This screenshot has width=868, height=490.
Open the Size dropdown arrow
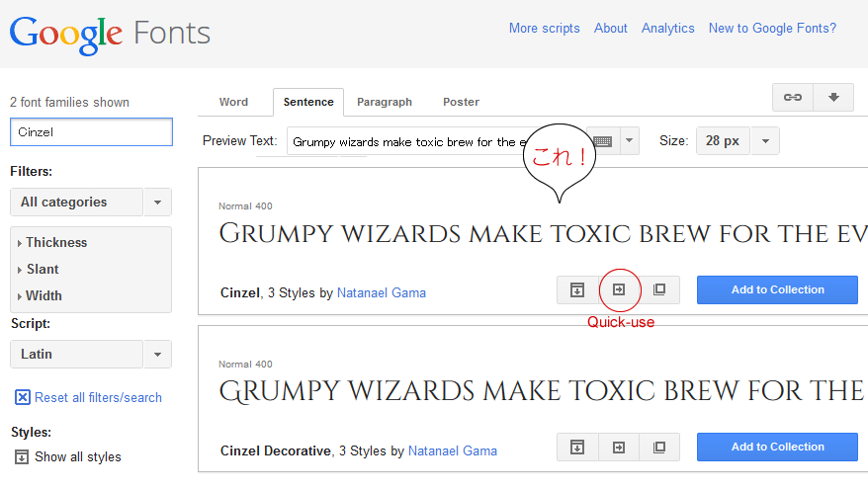(765, 141)
